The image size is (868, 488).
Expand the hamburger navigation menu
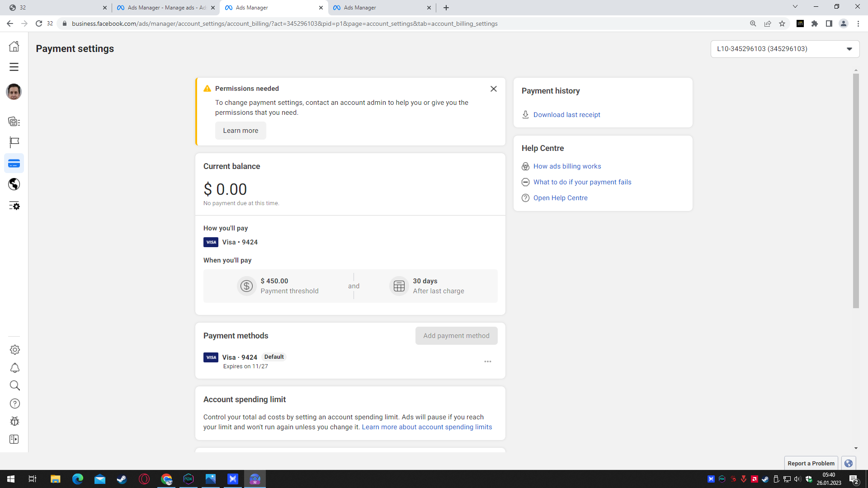(14, 67)
